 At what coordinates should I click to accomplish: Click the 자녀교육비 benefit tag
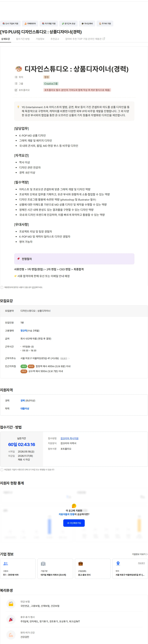pos(87,24)
